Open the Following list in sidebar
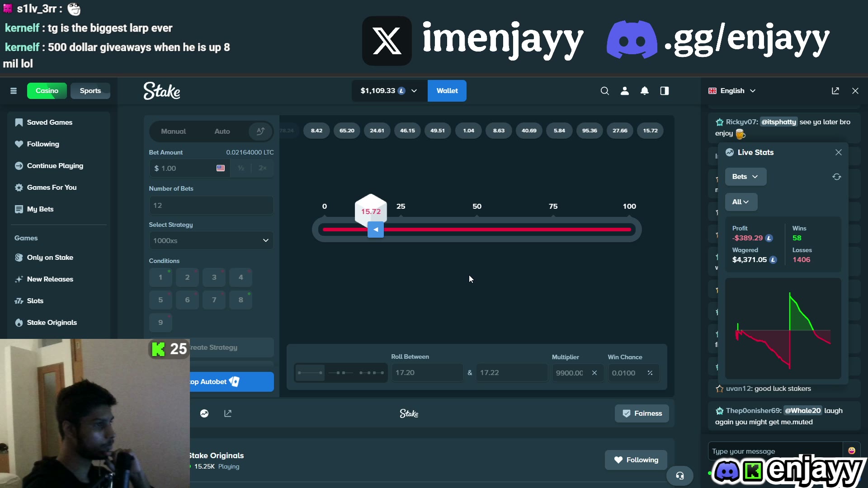The width and height of the screenshot is (868, 488). point(59,144)
